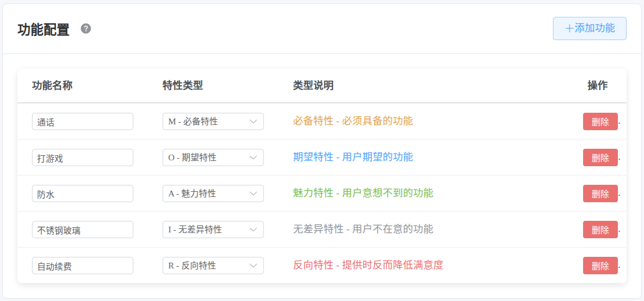644x301 pixels.
Task: Delete the 通话 feature row
Action: (600, 122)
